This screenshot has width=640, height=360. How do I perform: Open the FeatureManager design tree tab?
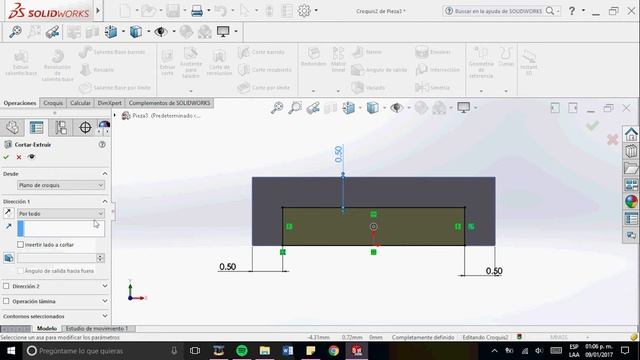[12, 128]
